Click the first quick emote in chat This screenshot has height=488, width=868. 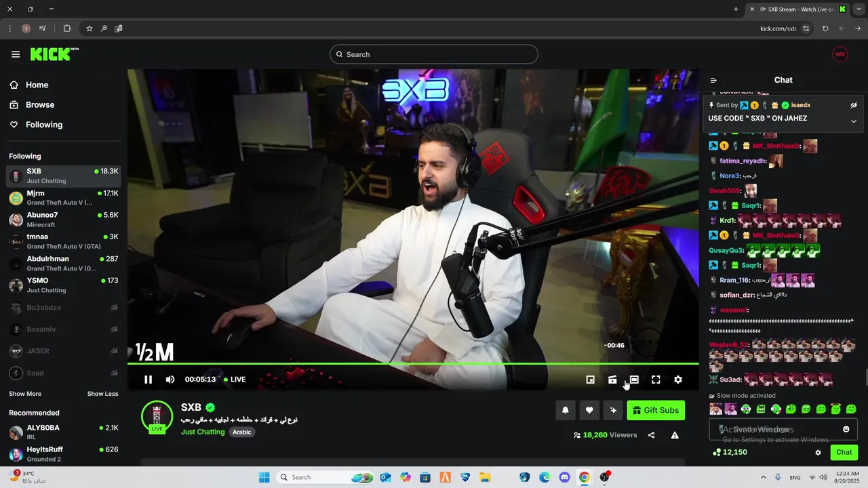(715, 409)
